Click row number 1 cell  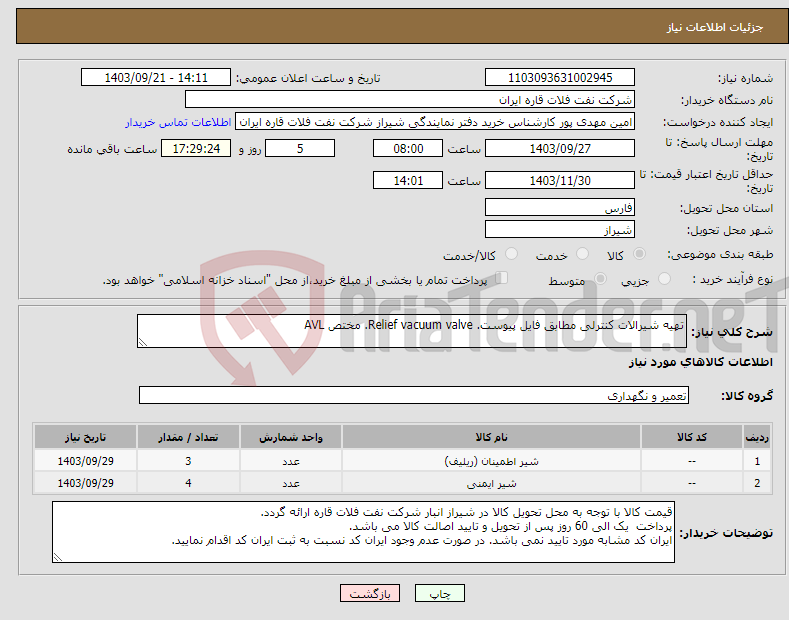(757, 461)
